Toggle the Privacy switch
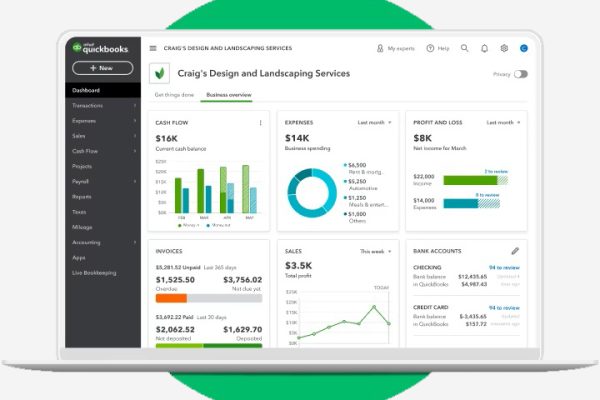600x400 pixels. click(x=520, y=74)
